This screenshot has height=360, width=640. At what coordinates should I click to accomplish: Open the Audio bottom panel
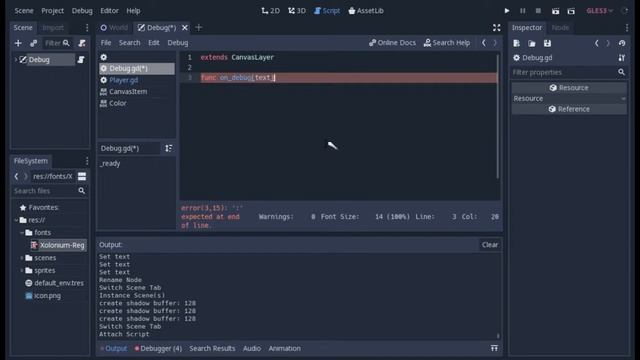251,348
